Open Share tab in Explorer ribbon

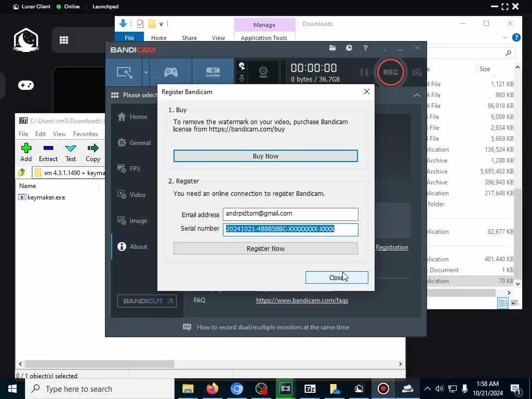pyautogui.click(x=189, y=38)
